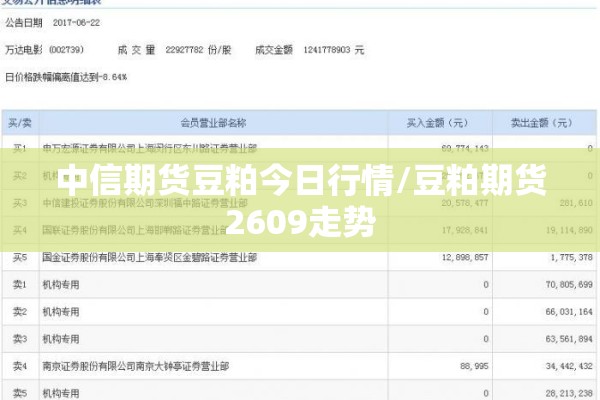This screenshot has height=400, width=600.
Task: Click the 卖1 row label
Action: tap(20, 284)
